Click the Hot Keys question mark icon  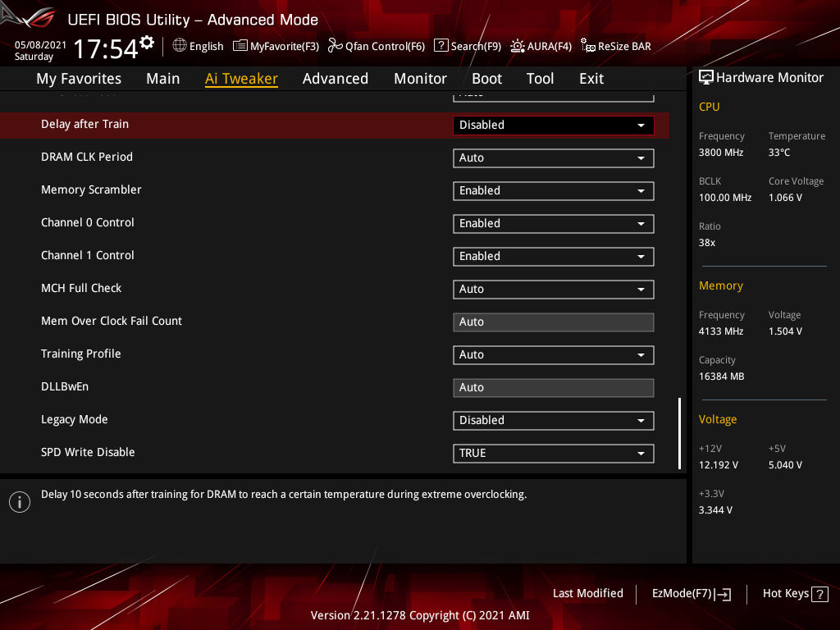(x=819, y=594)
